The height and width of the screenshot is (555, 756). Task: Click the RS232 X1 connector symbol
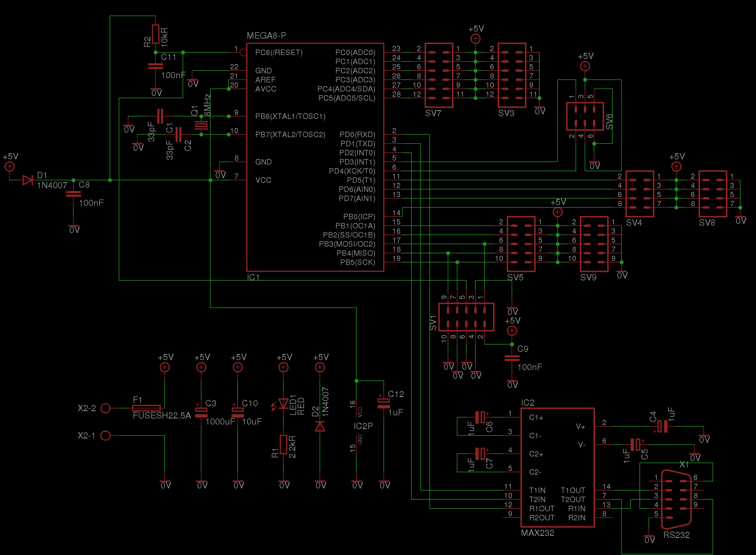pos(676,499)
